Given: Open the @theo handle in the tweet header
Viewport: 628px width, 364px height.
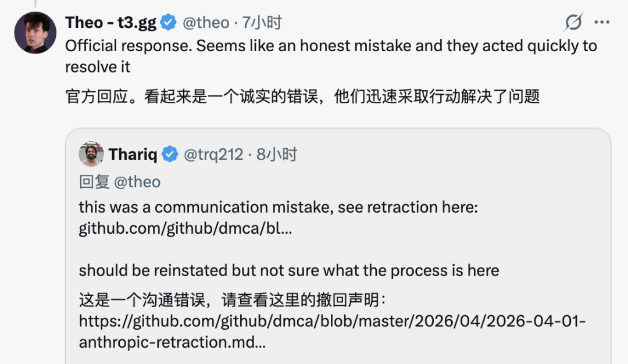Looking at the screenshot, I should (x=206, y=23).
